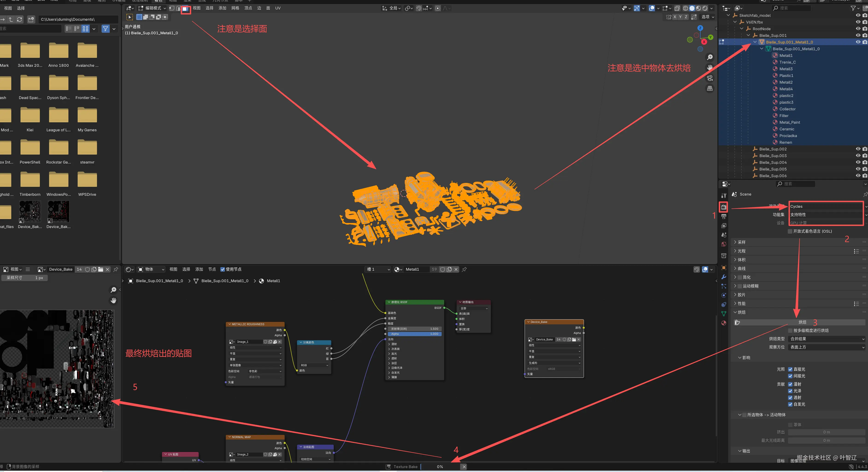Viewport: 868px width, 472px height.
Task: Open the Modifier wrench properties tab
Action: pos(723,277)
